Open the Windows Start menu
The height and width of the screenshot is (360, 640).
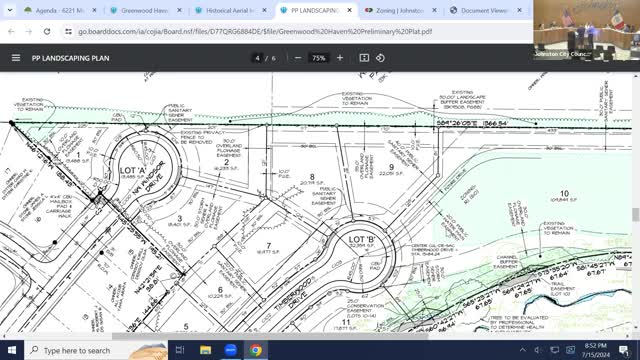tap(12, 350)
